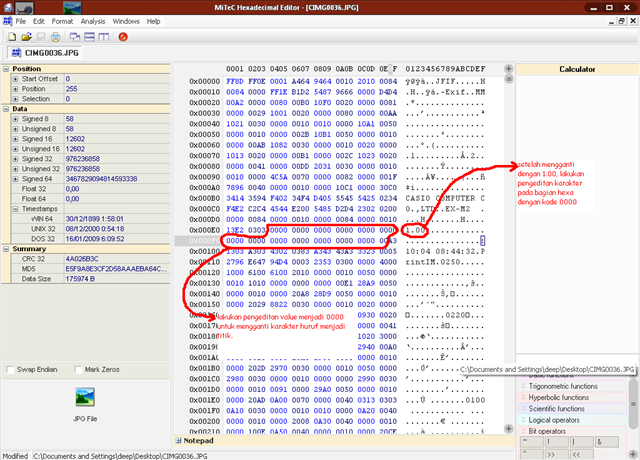
Task: Tile windows vertically via toolbar icon
Action: pos(104,37)
